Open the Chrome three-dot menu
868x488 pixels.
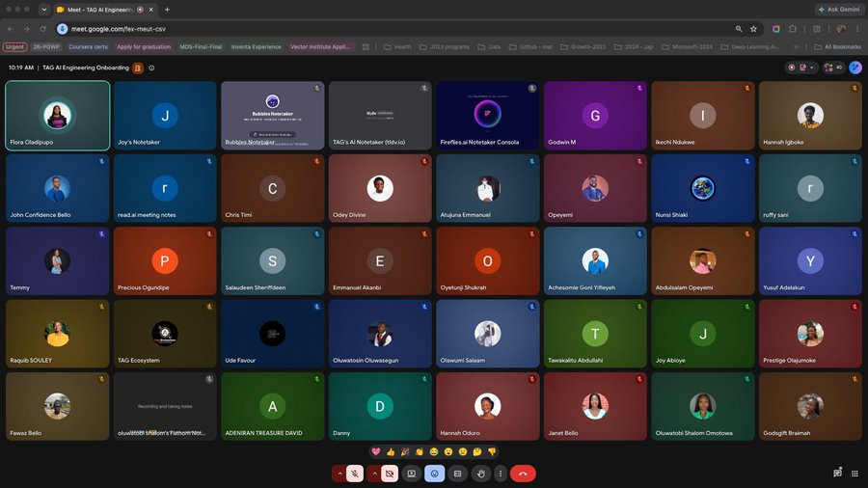857,29
